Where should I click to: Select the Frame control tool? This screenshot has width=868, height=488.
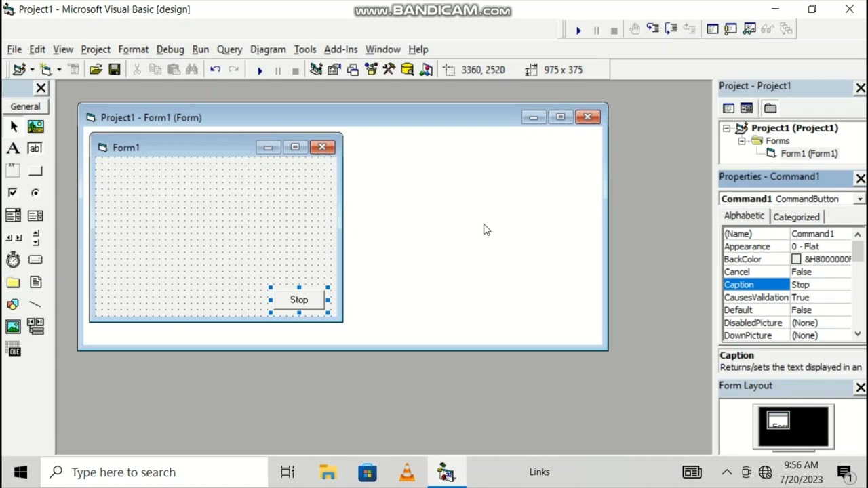pos(13,171)
